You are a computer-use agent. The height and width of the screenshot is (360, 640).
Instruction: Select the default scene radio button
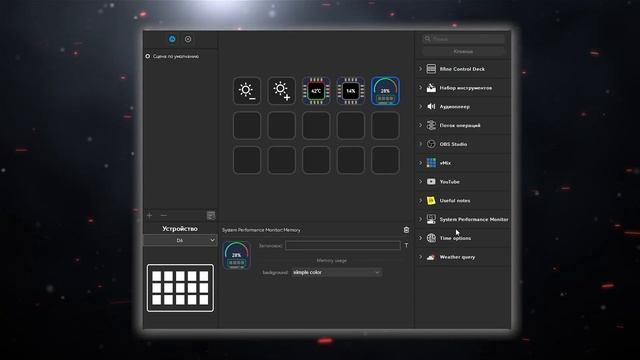coord(148,56)
